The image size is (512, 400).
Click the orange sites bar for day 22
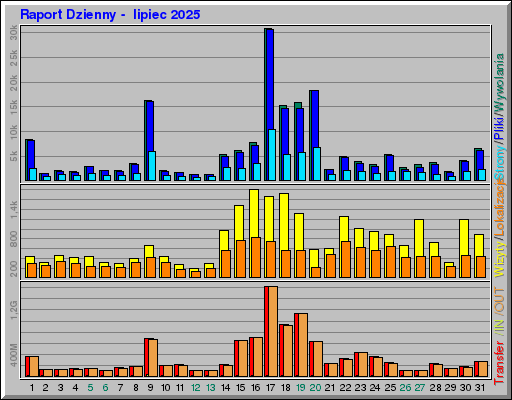pyautogui.click(x=346, y=259)
